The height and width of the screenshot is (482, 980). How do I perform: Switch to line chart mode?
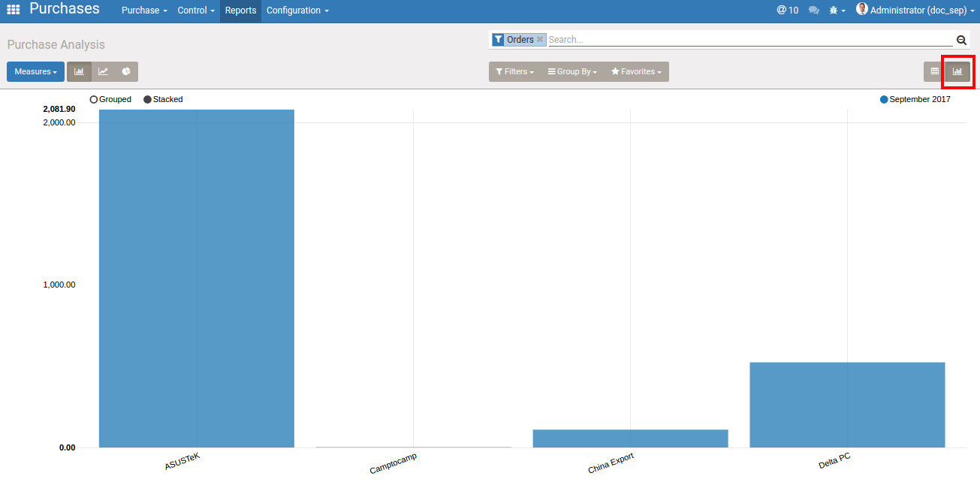click(103, 71)
